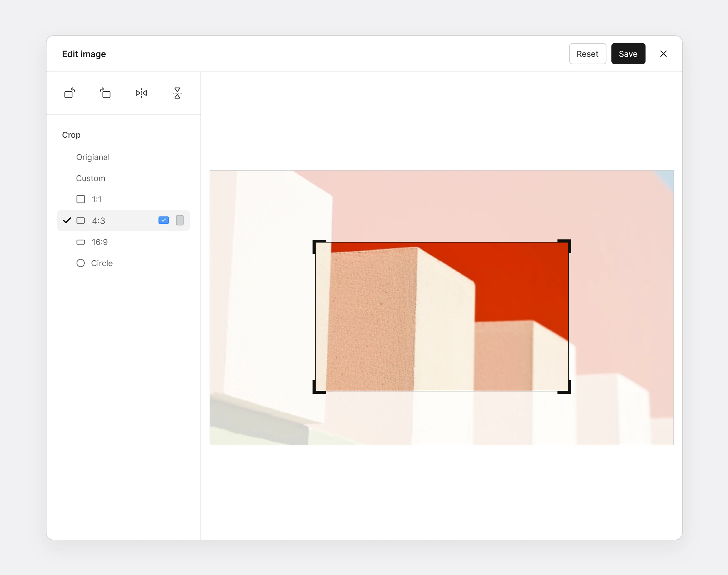Choose the 4:3 crop ratio
728x575 pixels.
click(x=123, y=221)
